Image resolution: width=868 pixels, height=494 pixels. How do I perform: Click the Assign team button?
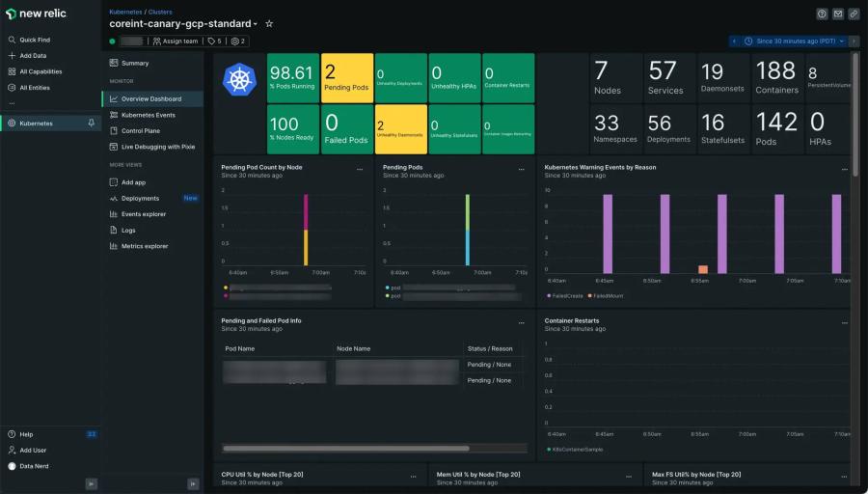175,41
